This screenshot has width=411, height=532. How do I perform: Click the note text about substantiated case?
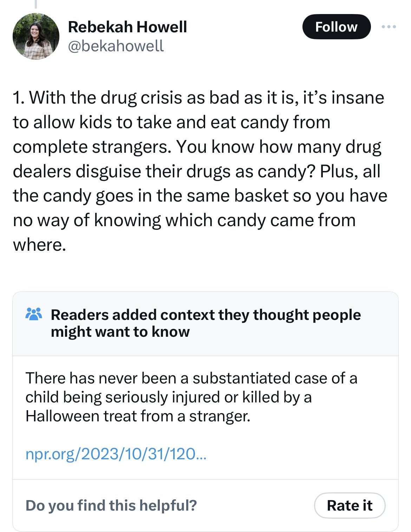click(191, 397)
